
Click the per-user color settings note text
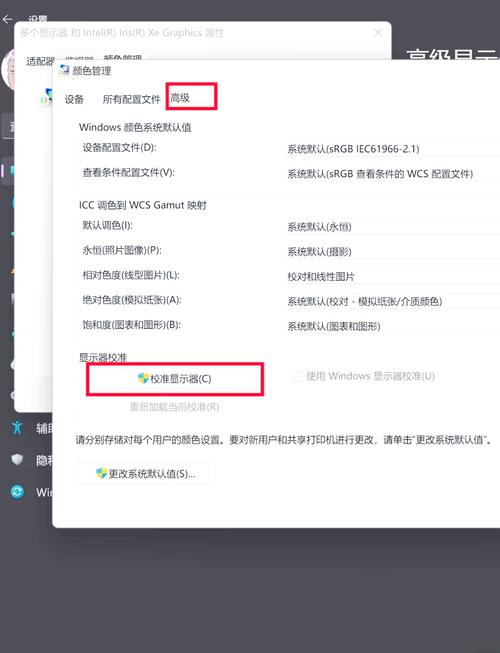(x=284, y=440)
